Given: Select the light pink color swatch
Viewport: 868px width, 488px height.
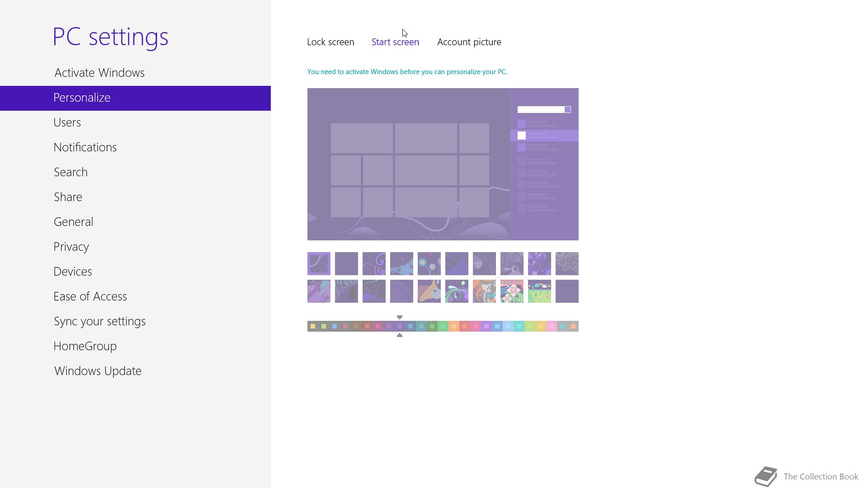Looking at the screenshot, I should point(552,326).
